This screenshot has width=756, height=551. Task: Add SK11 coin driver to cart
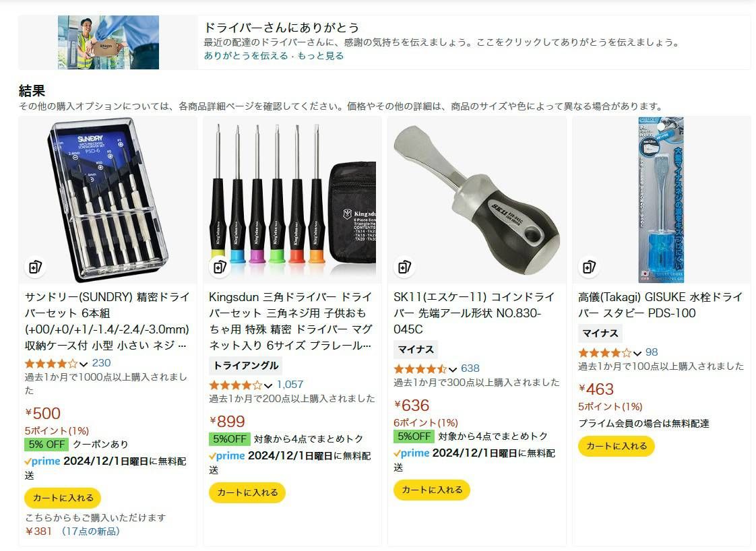431,490
